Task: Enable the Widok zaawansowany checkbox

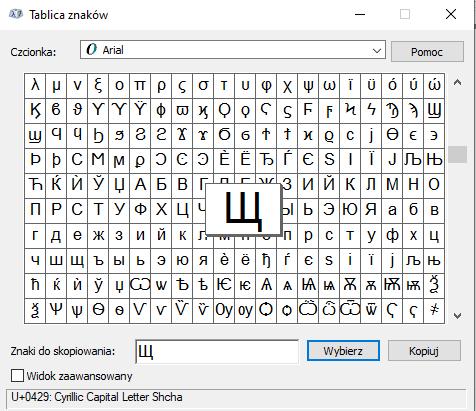Action: [x=17, y=376]
